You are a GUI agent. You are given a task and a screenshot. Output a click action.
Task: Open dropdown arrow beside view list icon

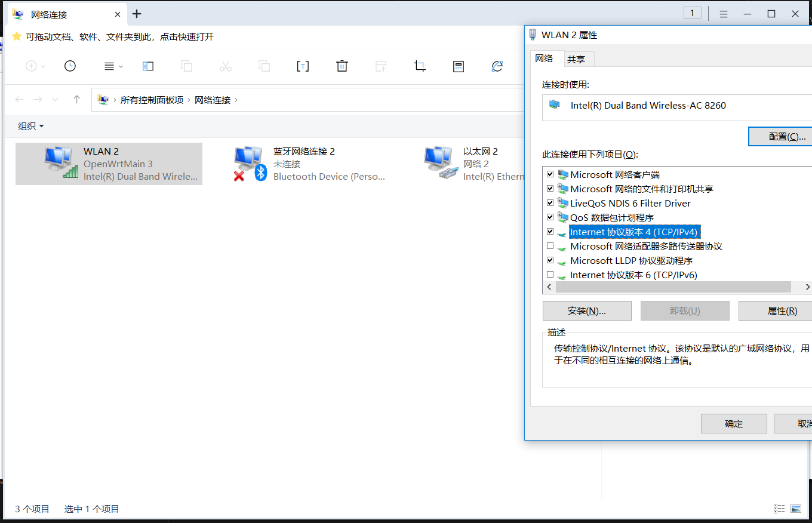[x=121, y=66]
